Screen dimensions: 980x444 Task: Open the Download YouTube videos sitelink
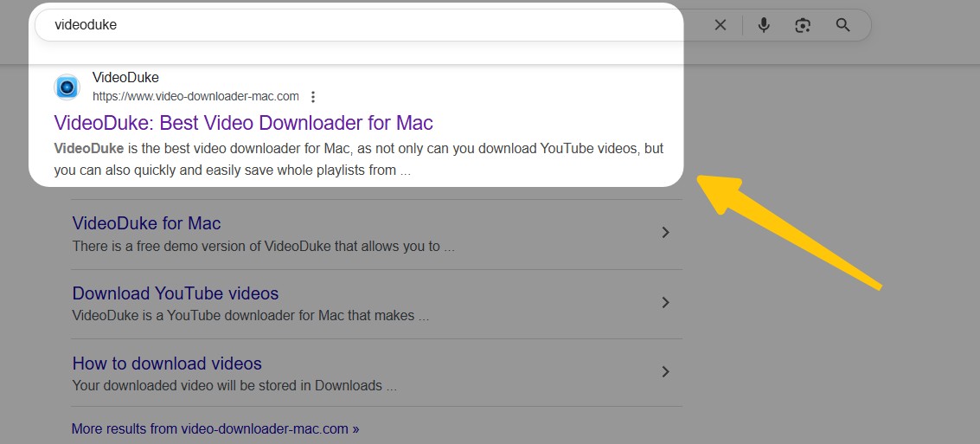pyautogui.click(x=175, y=293)
